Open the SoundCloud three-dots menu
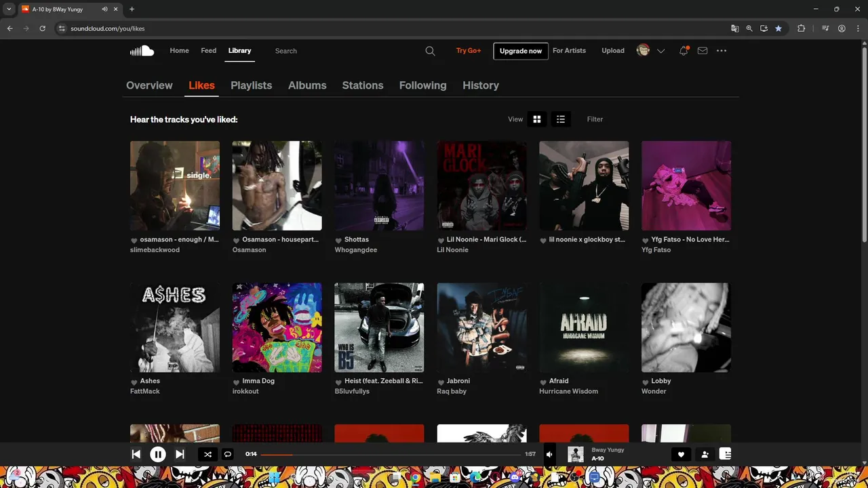Screen dimensions: 868x488 pyautogui.click(x=722, y=51)
